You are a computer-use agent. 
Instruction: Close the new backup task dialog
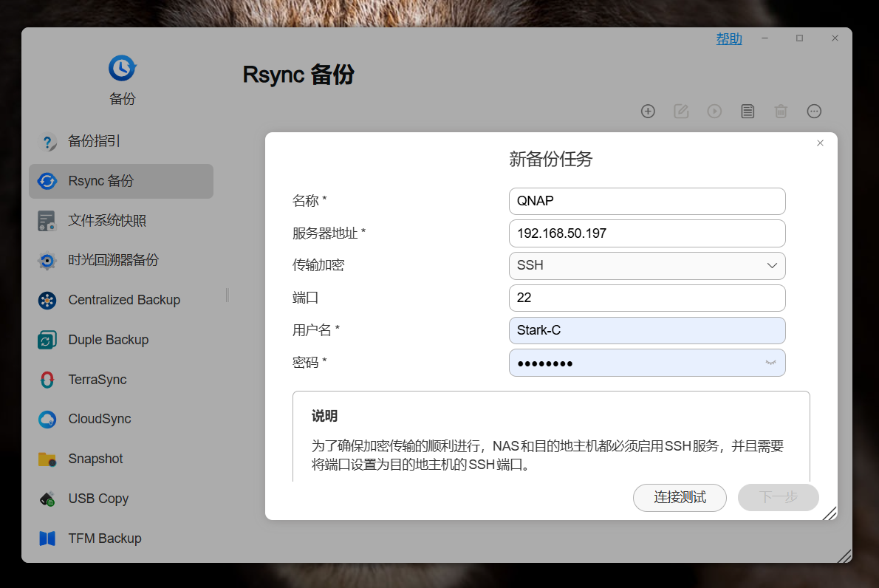pyautogui.click(x=820, y=143)
